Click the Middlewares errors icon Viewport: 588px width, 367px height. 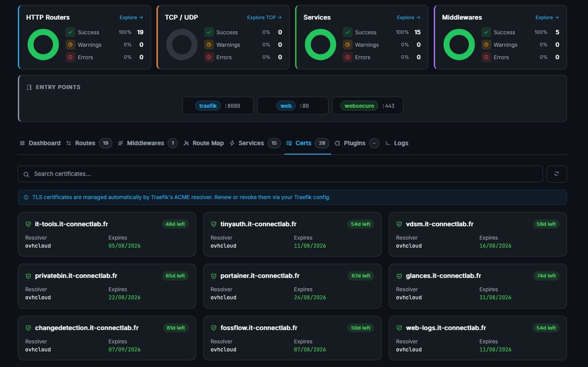(x=486, y=57)
